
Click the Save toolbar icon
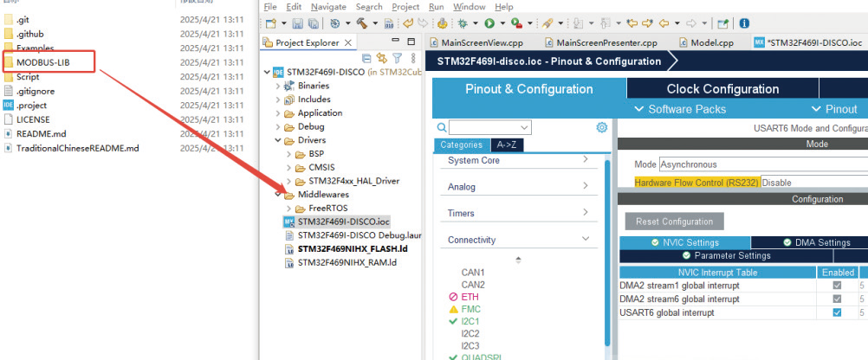[298, 23]
